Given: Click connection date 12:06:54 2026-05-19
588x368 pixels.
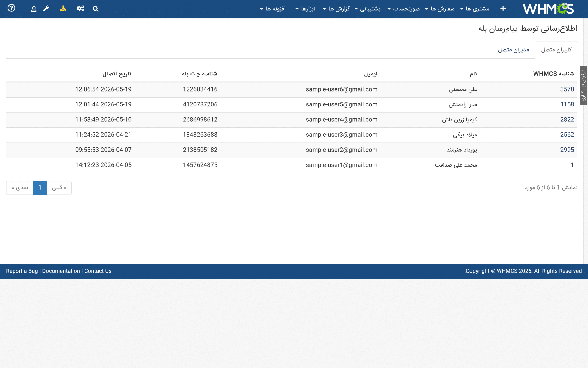Looking at the screenshot, I should (x=103, y=89).
